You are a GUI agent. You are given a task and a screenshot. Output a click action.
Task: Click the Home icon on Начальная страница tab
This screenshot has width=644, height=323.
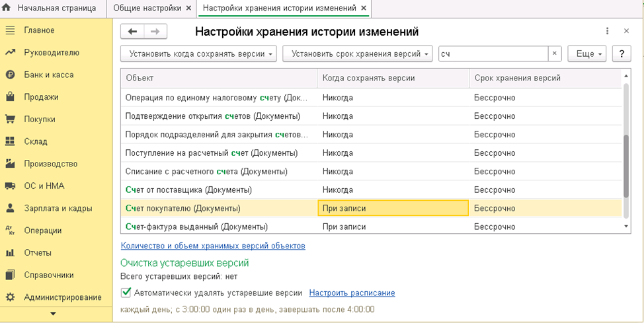pos(8,9)
